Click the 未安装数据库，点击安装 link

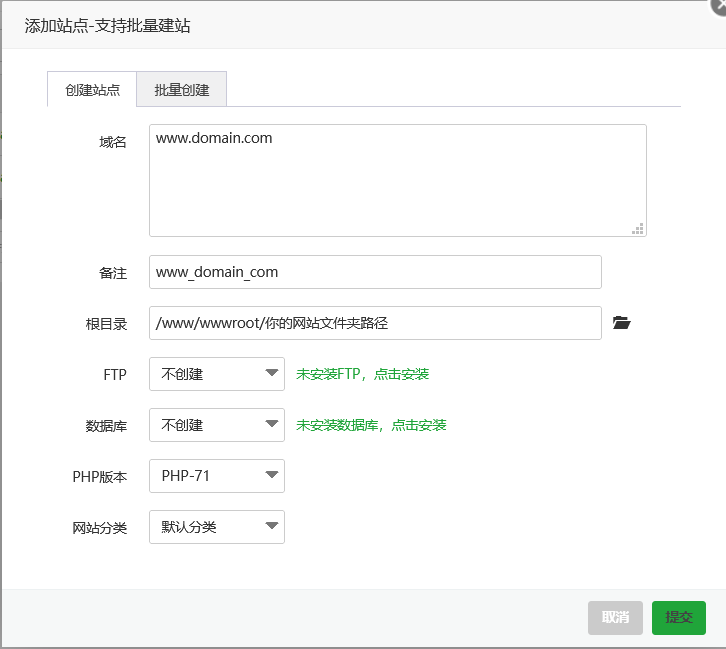point(371,425)
